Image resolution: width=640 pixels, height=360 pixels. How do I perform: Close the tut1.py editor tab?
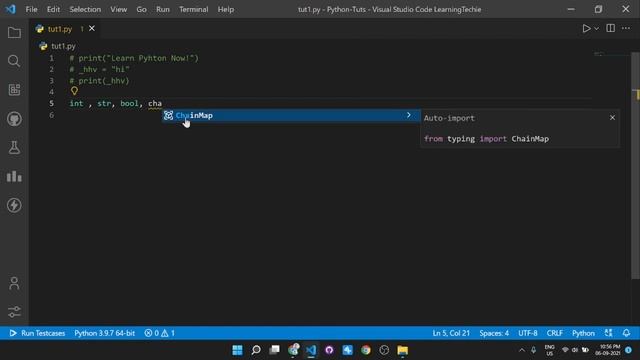tap(92, 29)
